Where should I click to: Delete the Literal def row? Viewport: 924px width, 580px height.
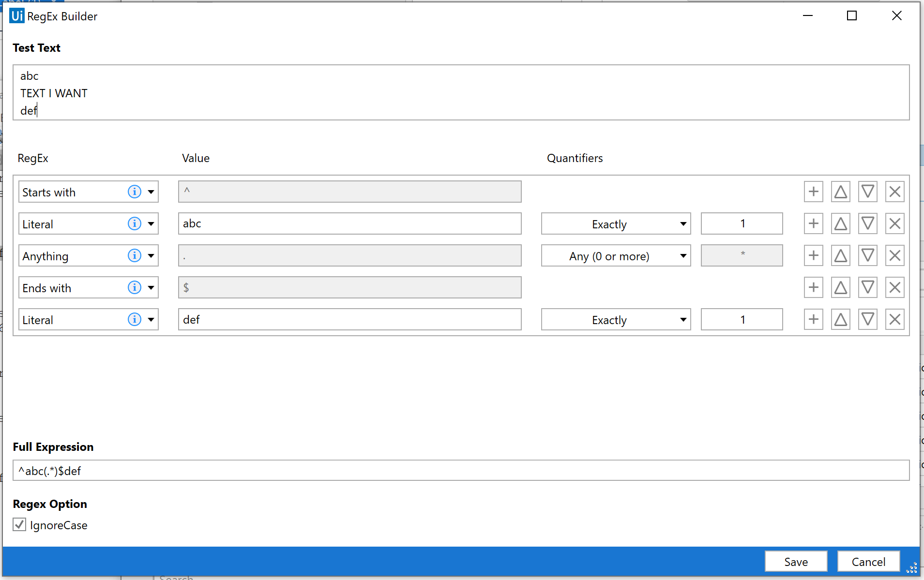tap(894, 319)
